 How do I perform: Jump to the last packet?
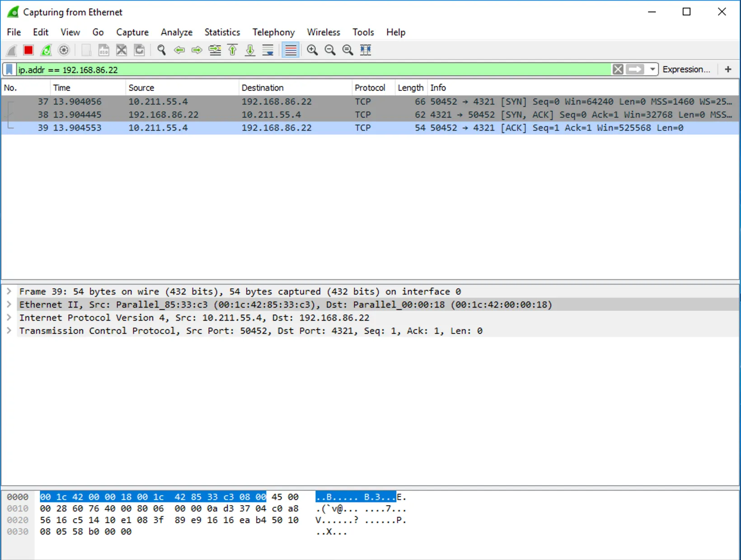250,50
